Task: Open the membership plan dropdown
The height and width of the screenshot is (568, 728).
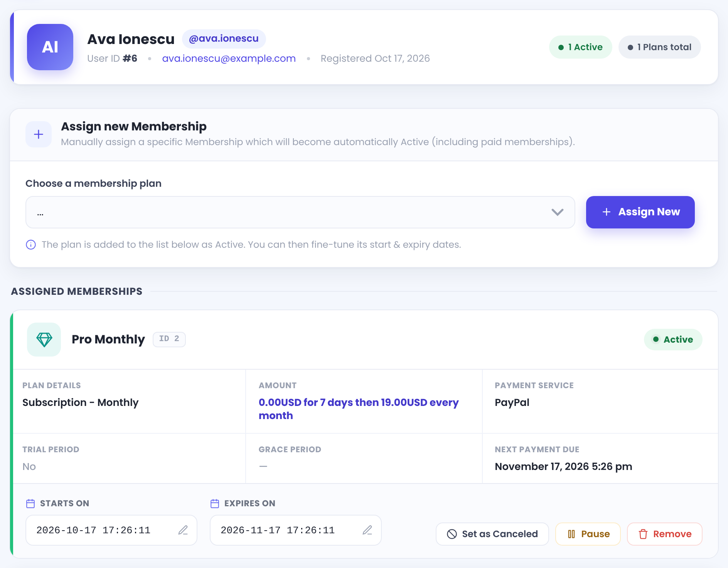Action: click(300, 212)
